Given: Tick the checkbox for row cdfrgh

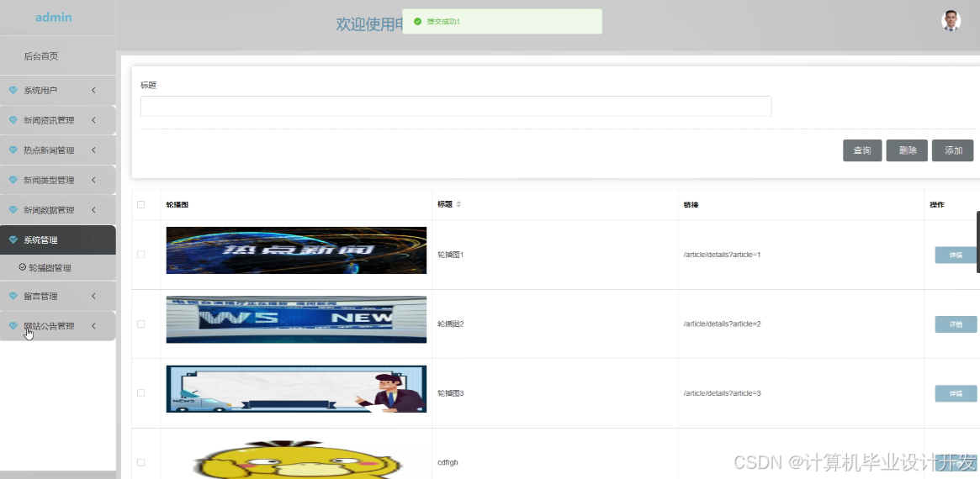Looking at the screenshot, I should click(140, 463).
